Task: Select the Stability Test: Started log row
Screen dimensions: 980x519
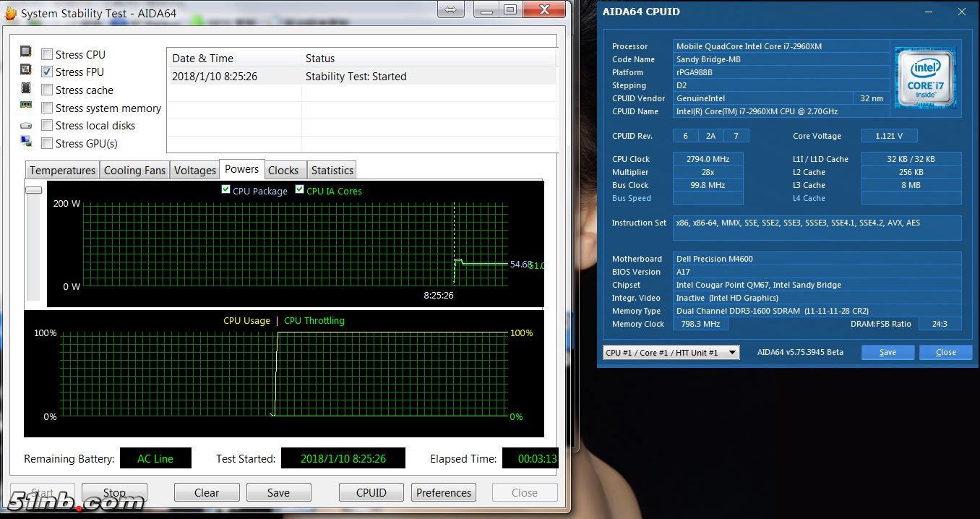Action: (x=362, y=77)
